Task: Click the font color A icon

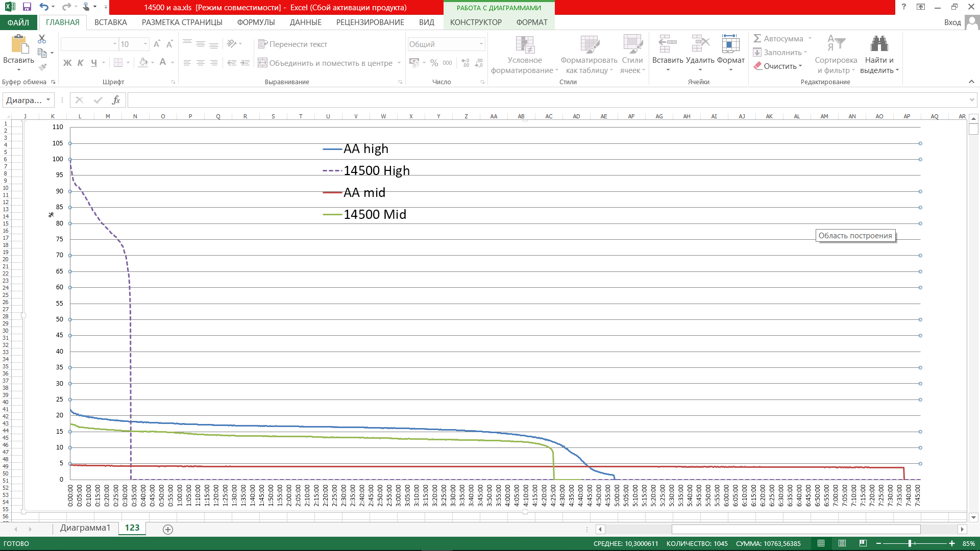Action: tap(163, 63)
